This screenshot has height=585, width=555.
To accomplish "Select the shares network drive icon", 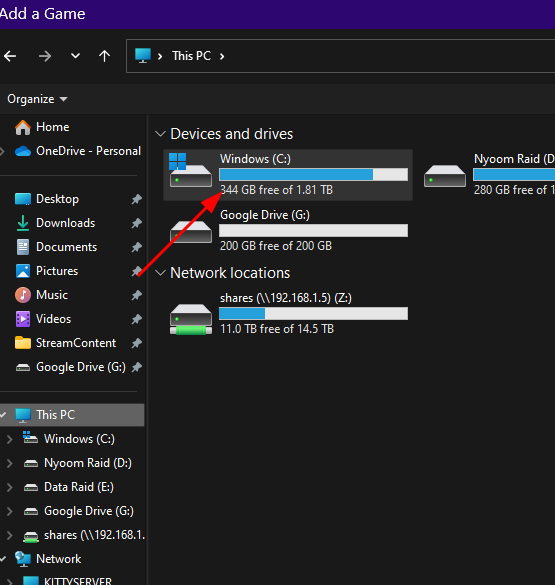I will [191, 318].
